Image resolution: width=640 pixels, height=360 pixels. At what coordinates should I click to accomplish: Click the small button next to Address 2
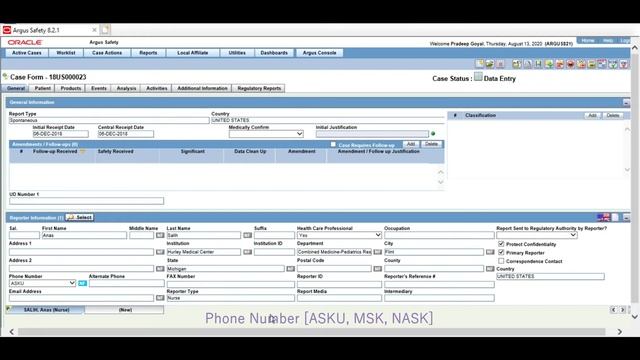tap(160, 269)
